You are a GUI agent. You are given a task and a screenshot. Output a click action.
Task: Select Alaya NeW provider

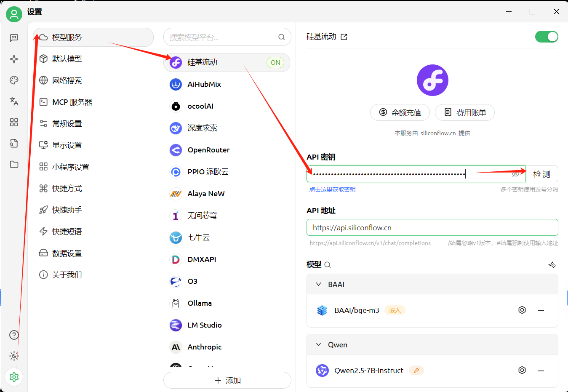(227, 194)
